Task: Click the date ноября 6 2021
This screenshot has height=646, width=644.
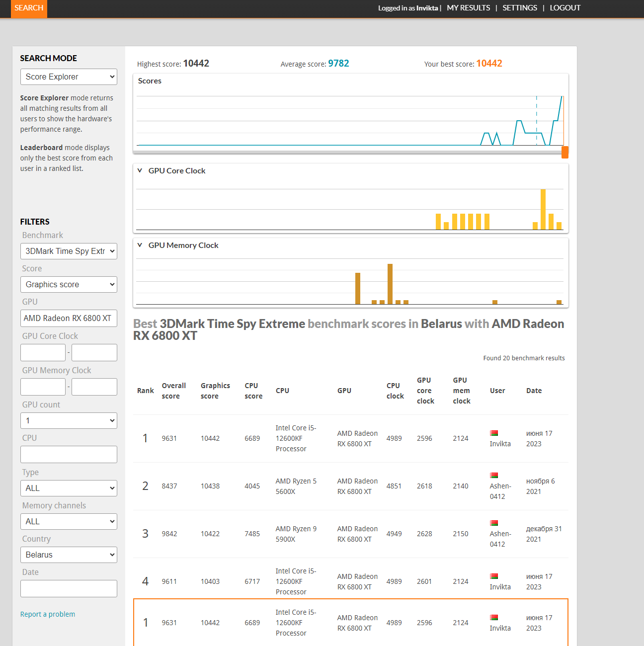Action: click(x=541, y=486)
